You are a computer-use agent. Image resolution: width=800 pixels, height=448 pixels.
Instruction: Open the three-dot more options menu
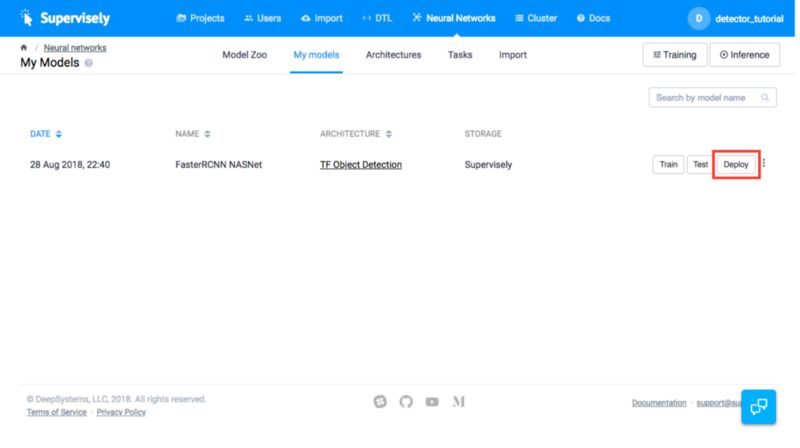764,163
